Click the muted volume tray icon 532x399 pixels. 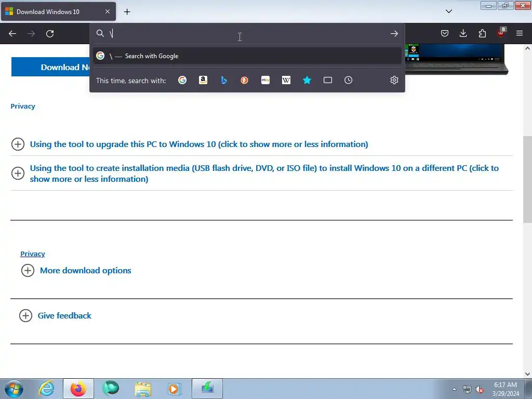point(480,389)
